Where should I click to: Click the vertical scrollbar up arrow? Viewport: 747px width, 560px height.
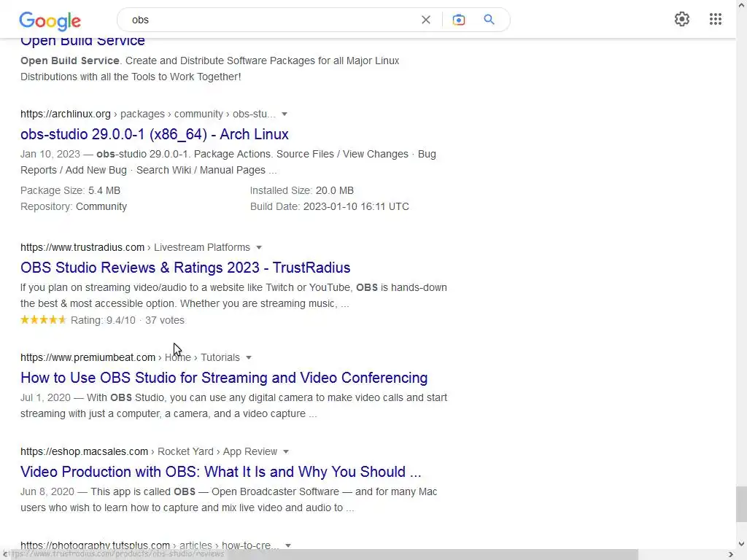pos(741,6)
